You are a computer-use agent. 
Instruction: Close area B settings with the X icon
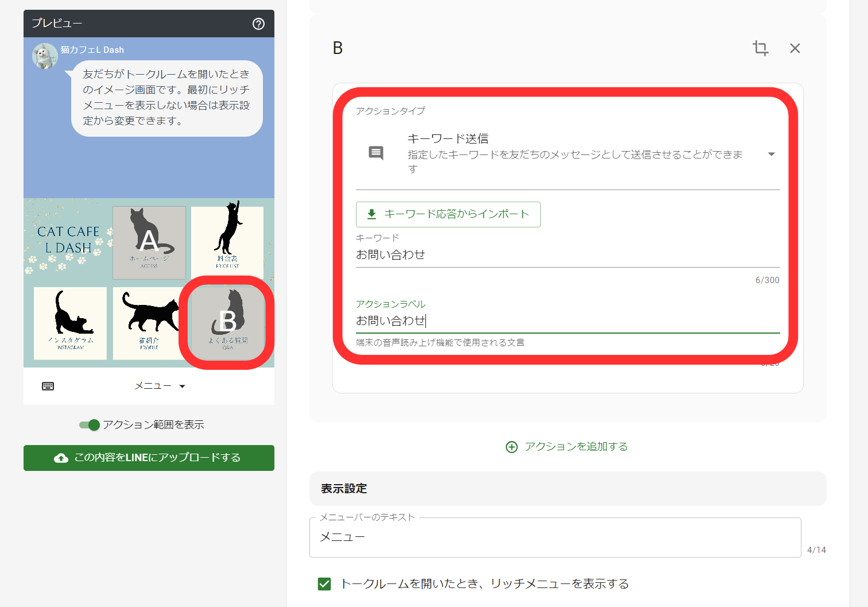click(x=795, y=48)
